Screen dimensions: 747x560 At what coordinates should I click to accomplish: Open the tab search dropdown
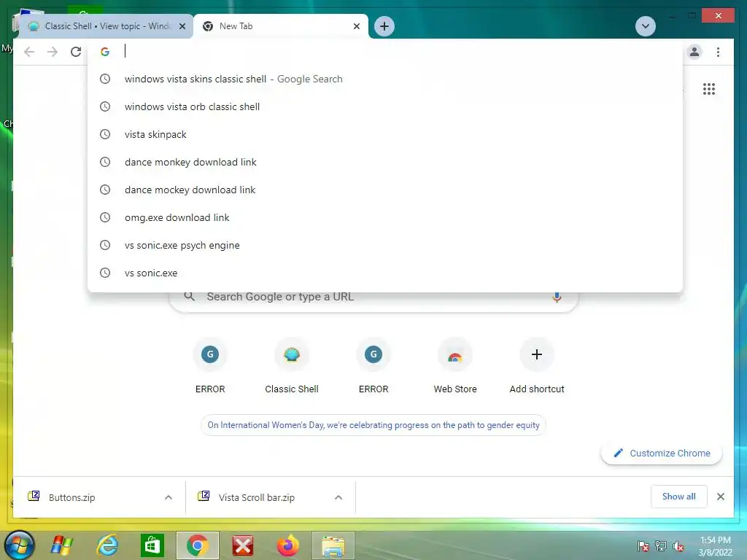tap(646, 26)
